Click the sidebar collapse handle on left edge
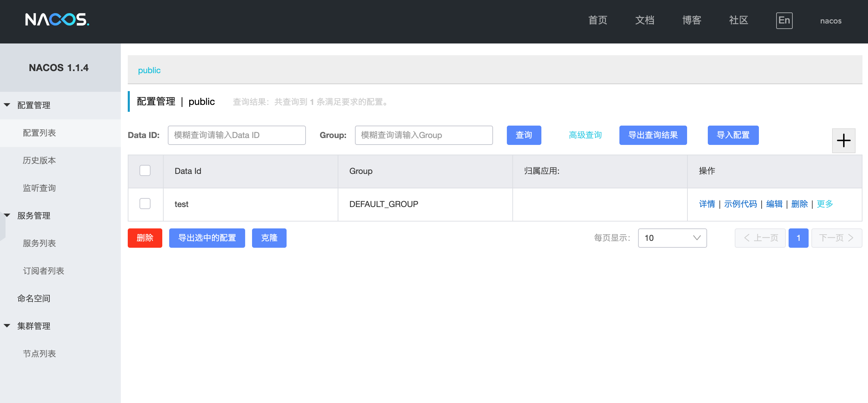The image size is (868, 403). (2, 226)
